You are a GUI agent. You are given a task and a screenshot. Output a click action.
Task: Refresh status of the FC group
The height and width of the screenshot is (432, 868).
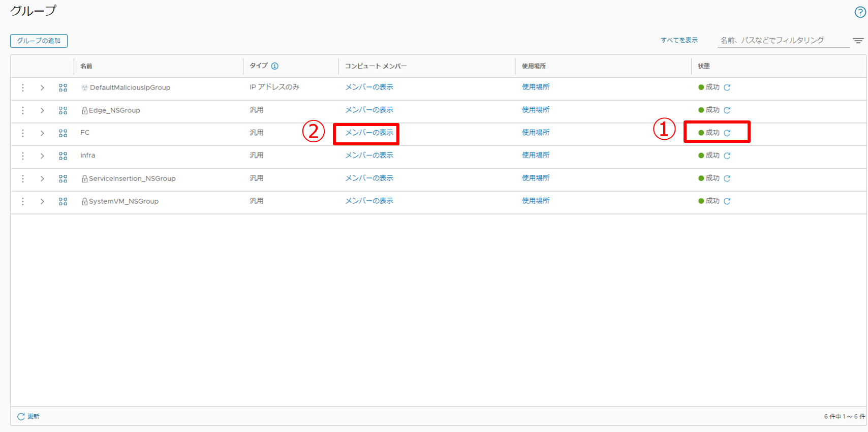(x=727, y=133)
